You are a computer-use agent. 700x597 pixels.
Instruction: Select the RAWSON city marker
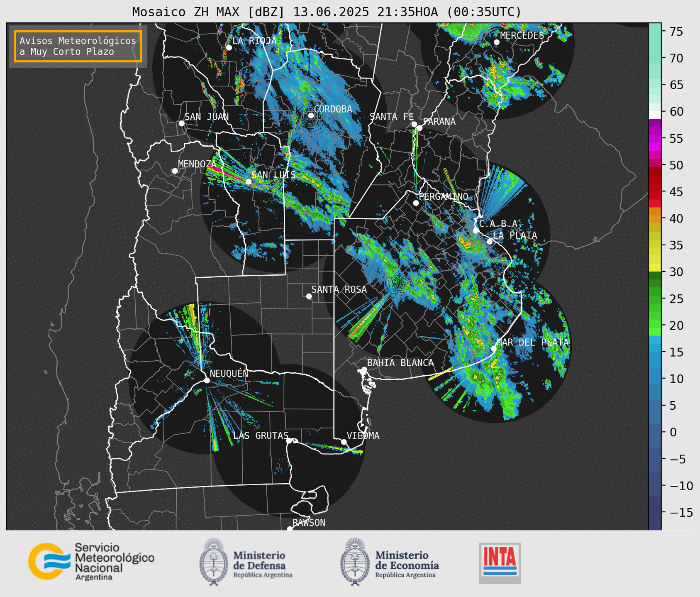coord(290,529)
